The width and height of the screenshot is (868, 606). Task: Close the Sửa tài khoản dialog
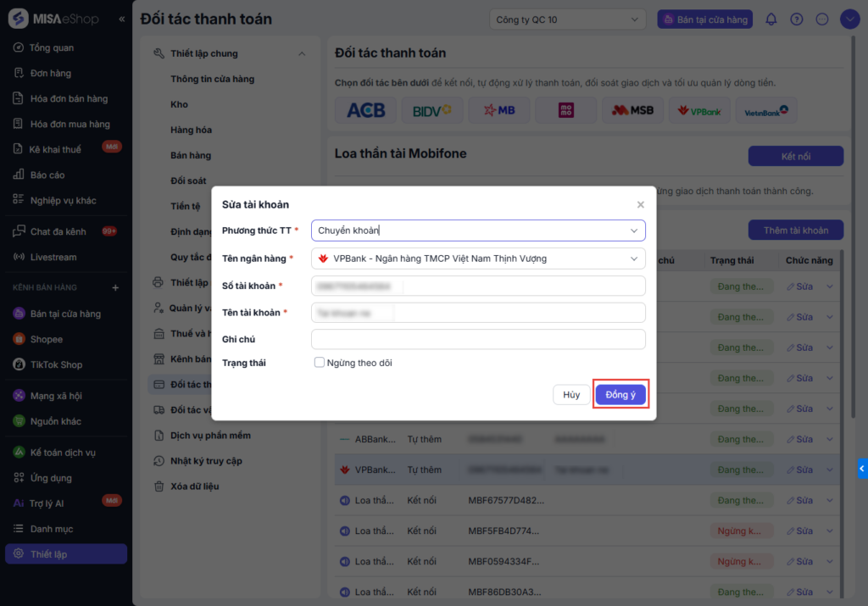tap(641, 204)
